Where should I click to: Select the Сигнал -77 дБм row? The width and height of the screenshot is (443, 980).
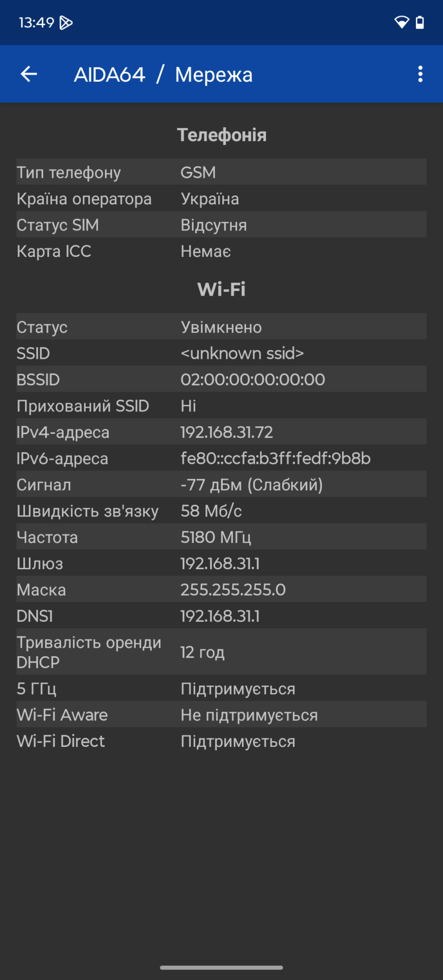coord(221,484)
